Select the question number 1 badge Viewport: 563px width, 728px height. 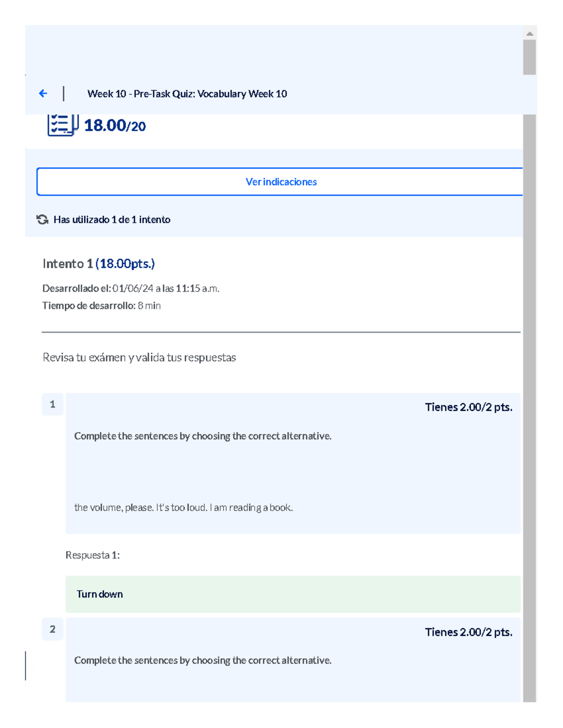[53, 404]
